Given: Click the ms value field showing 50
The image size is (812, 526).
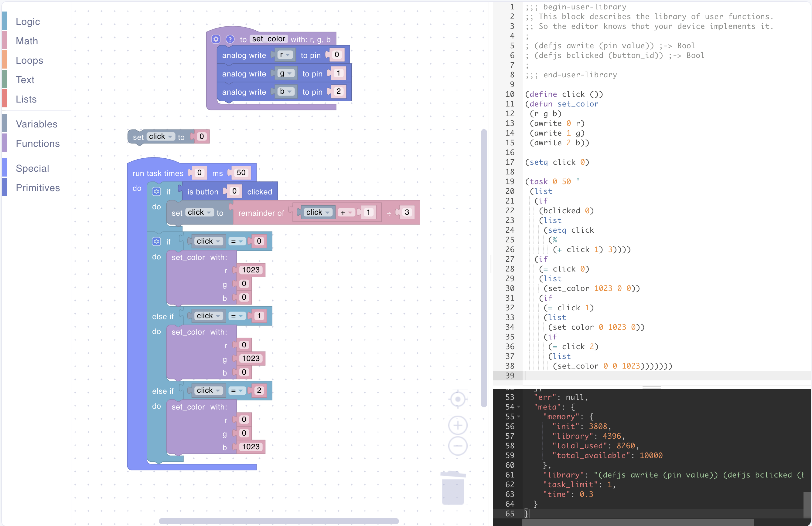Looking at the screenshot, I should (241, 173).
